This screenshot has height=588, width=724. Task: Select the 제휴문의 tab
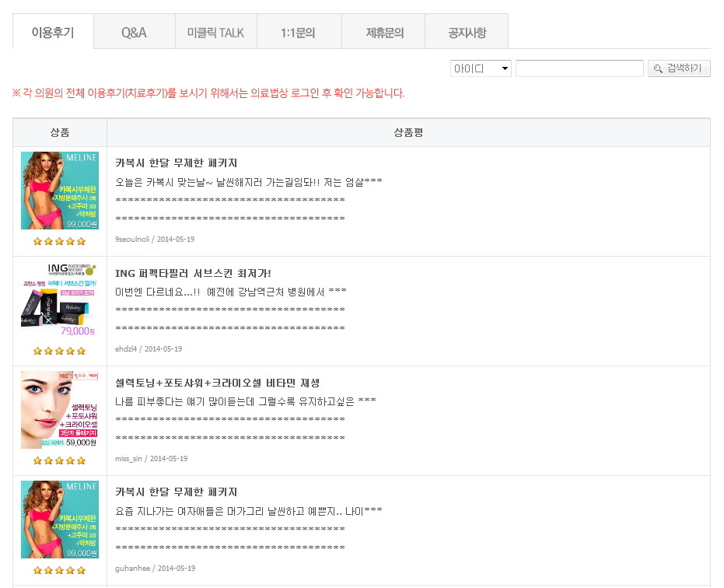coord(383,32)
